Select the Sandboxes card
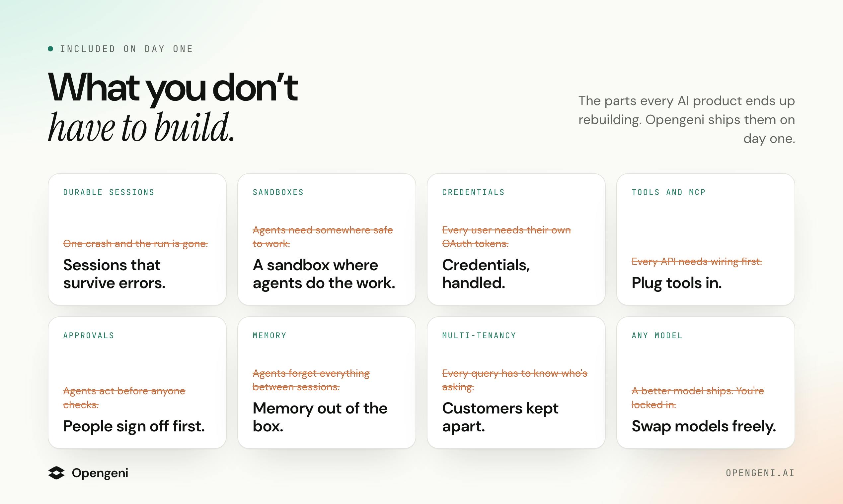 tap(327, 239)
